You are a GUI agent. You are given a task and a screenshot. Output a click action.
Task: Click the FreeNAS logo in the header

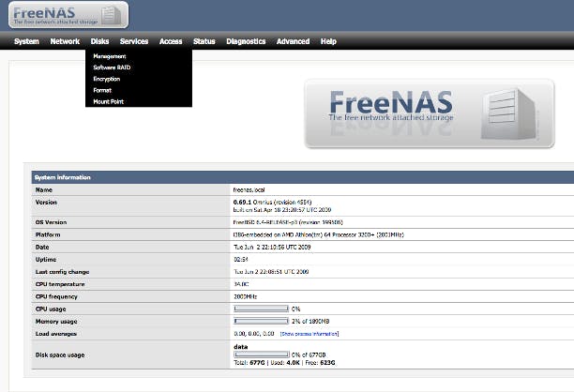click(68, 15)
